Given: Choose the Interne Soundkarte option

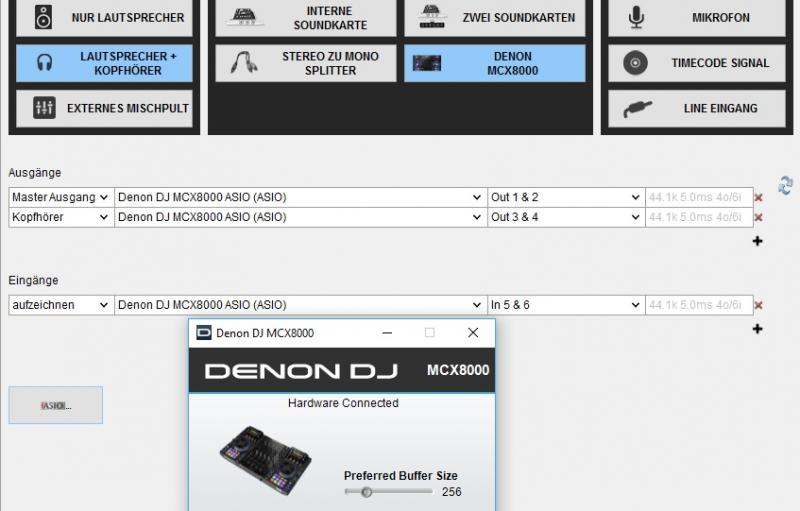Looking at the screenshot, I should tap(306, 18).
